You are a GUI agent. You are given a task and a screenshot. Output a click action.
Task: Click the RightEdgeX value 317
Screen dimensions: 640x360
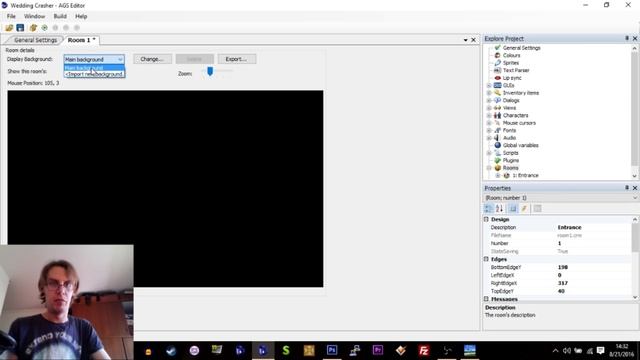coord(593,283)
